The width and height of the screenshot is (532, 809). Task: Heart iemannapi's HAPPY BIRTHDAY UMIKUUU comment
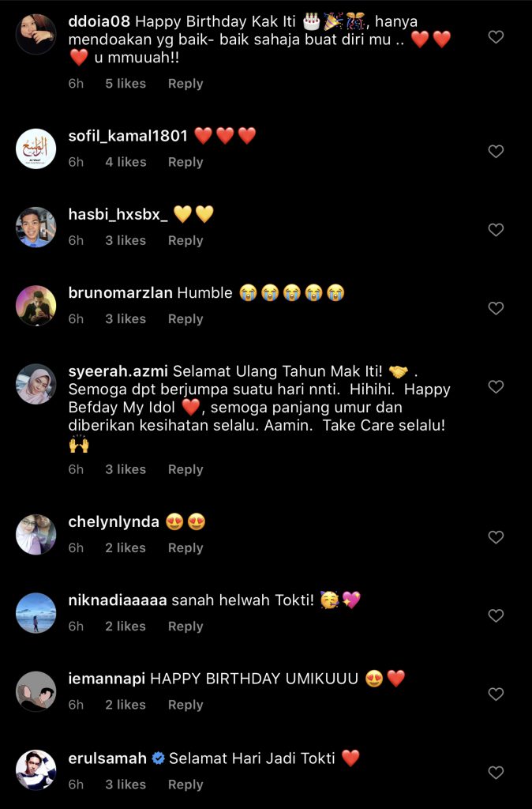(496, 694)
